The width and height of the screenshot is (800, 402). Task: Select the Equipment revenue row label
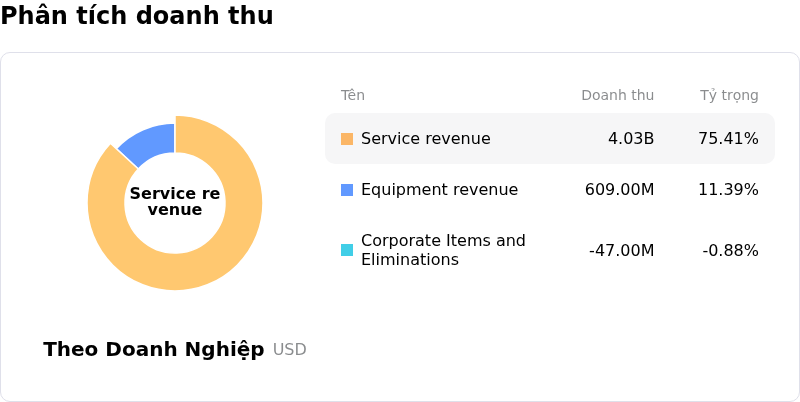[x=439, y=190]
